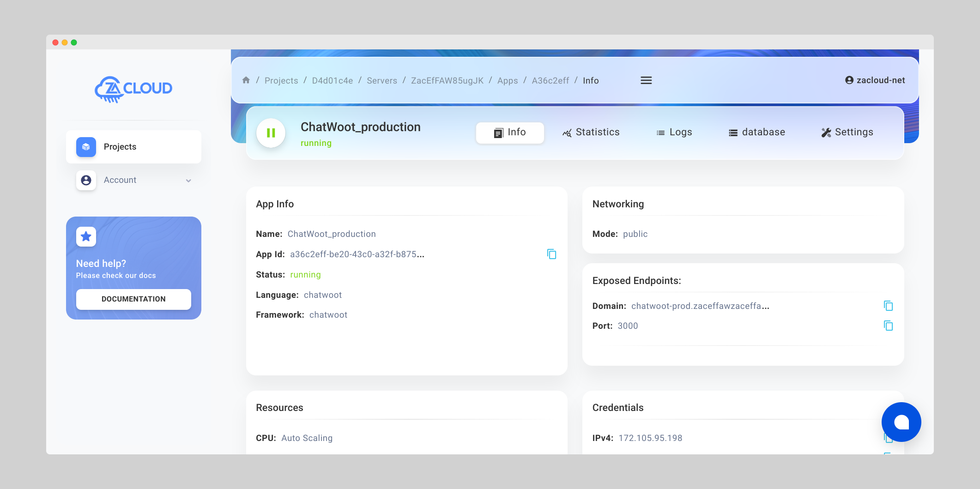Go to A36c2eff breadcrumb link
The height and width of the screenshot is (489, 980).
tap(550, 81)
